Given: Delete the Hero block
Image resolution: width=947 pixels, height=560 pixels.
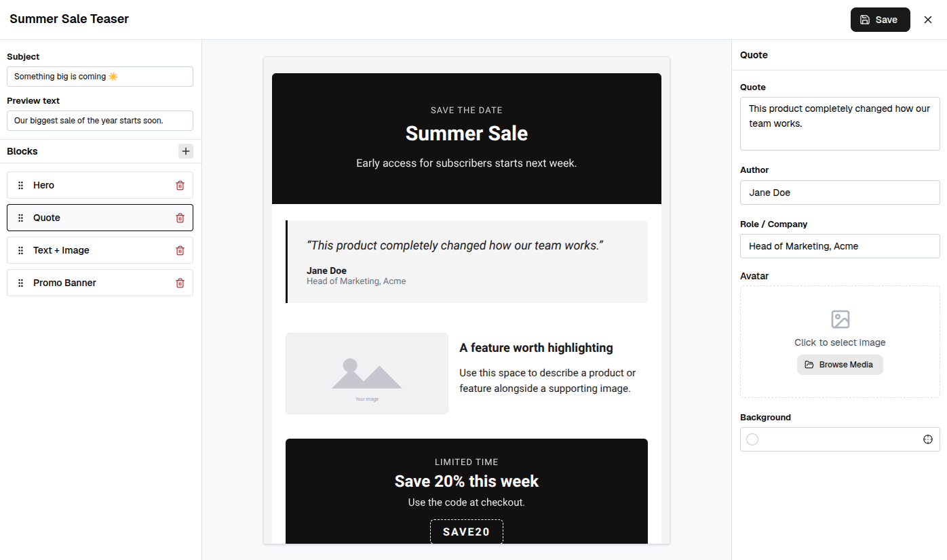Looking at the screenshot, I should click(x=180, y=185).
